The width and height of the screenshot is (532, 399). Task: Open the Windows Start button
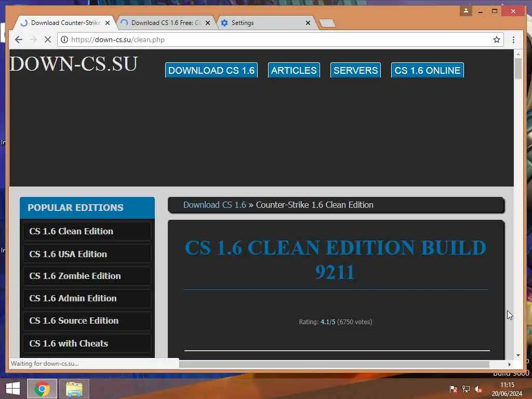[13, 389]
